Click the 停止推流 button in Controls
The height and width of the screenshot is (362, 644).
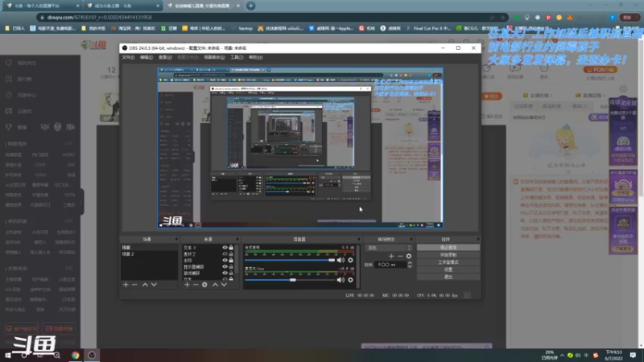click(x=448, y=248)
